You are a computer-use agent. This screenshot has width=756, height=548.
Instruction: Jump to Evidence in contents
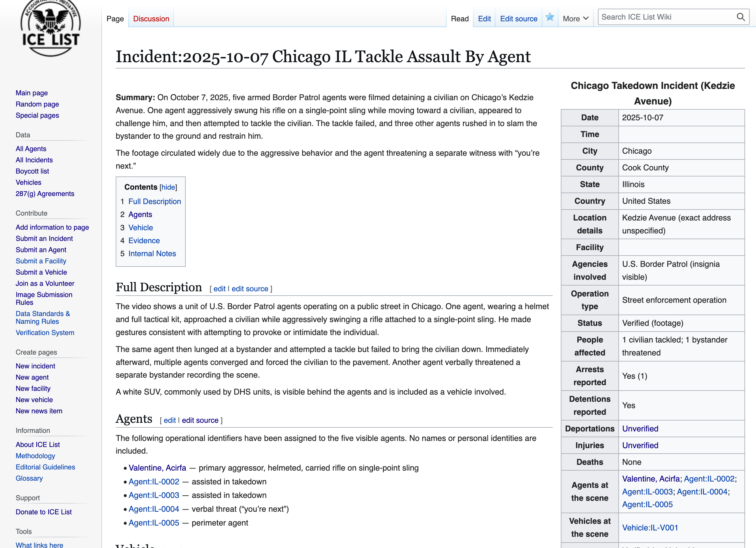(144, 241)
